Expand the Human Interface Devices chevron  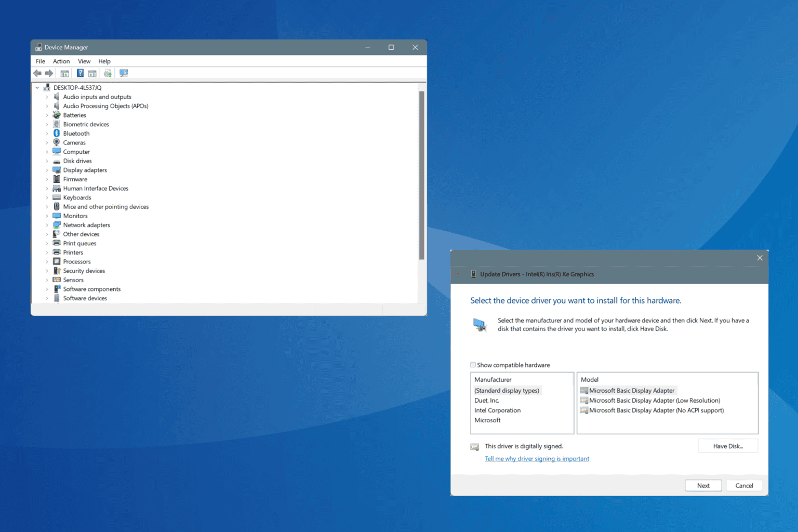click(47, 189)
